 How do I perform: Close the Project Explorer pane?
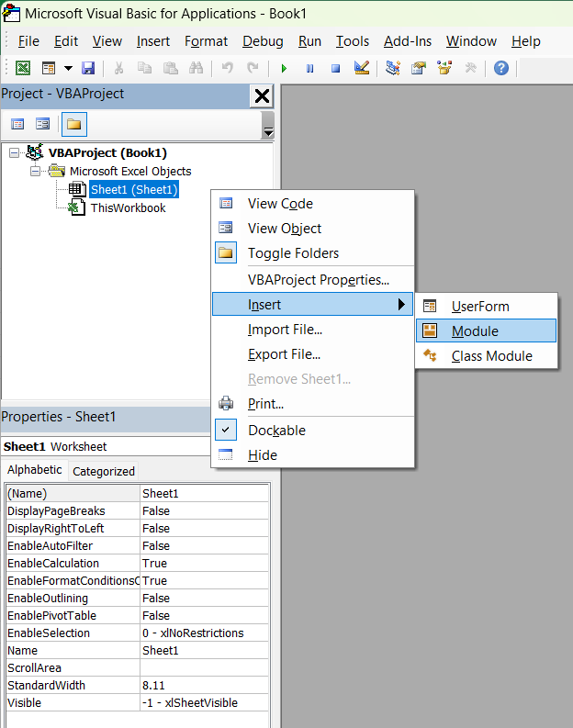click(x=262, y=96)
